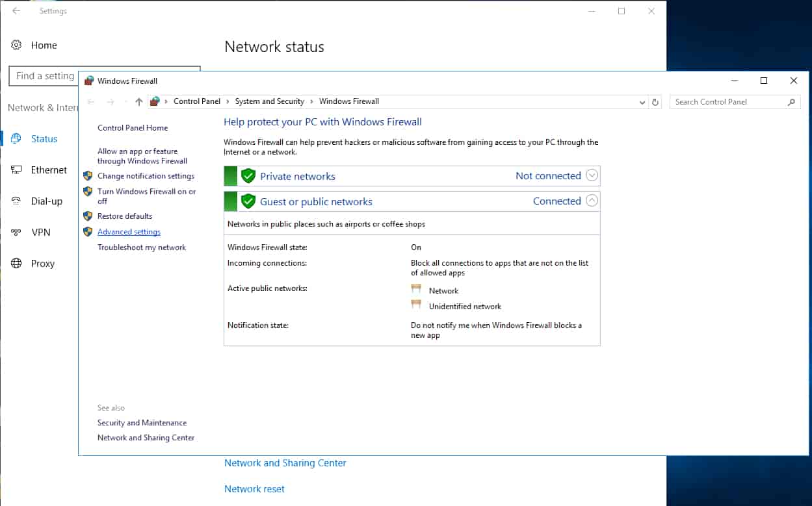Open Network and Sharing Center in See also
The image size is (812, 506).
pyautogui.click(x=146, y=438)
